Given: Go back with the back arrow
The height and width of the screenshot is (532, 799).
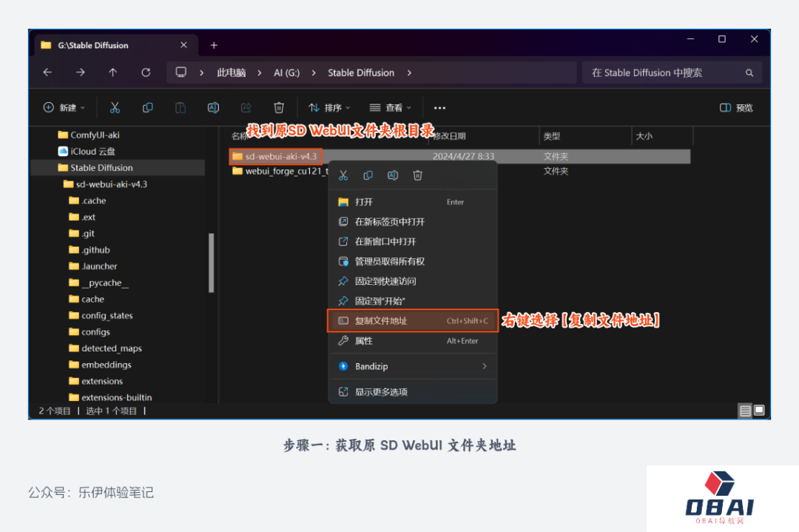Looking at the screenshot, I should pos(47,73).
